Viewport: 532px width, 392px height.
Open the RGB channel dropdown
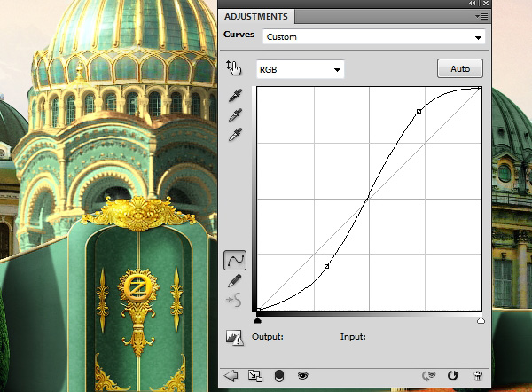click(299, 69)
